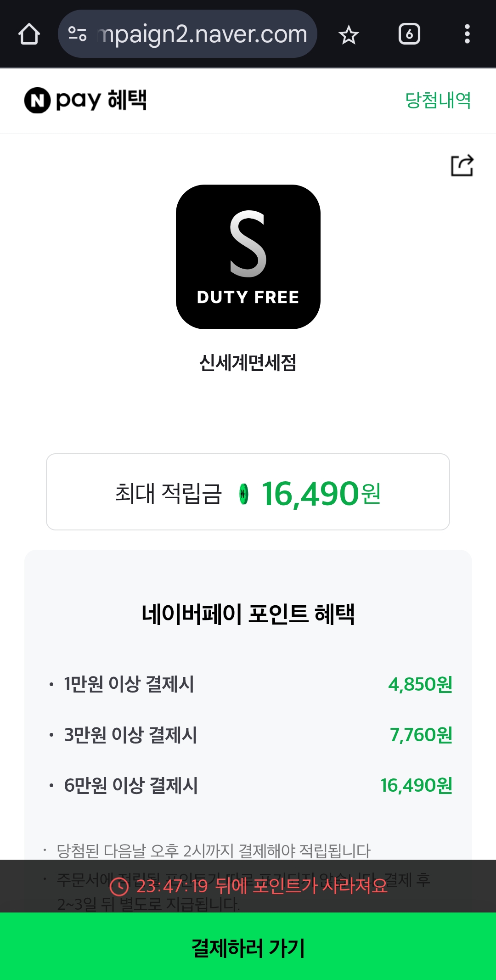
Task: Bookmark page with star icon
Action: point(349,34)
